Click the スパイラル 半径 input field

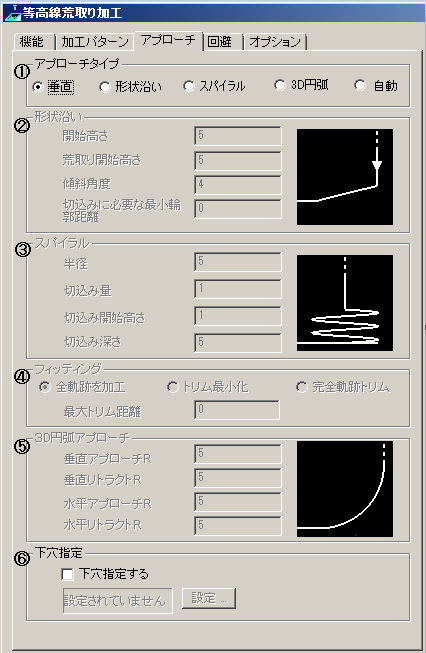pyautogui.click(x=238, y=262)
